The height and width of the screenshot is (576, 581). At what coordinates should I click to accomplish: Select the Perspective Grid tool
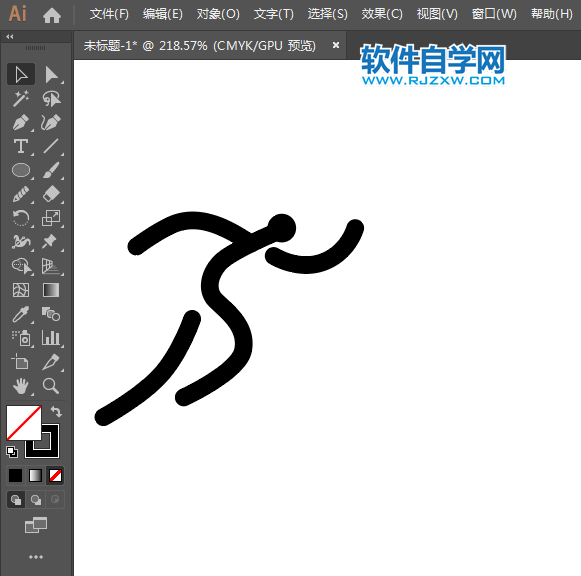pos(51,266)
